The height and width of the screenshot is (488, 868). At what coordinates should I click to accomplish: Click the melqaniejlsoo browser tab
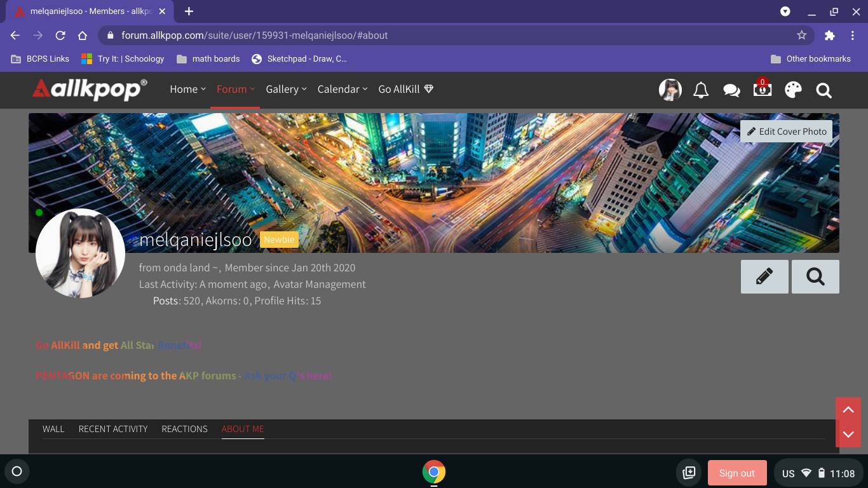pyautogui.click(x=89, y=11)
